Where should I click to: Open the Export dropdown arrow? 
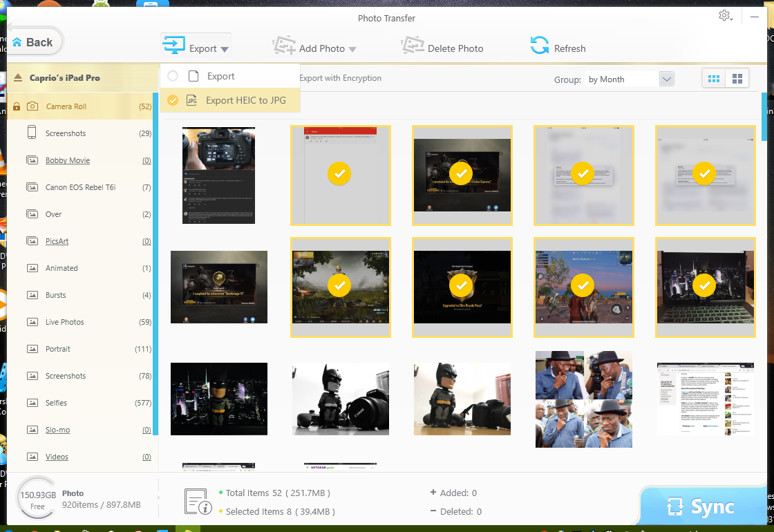[x=225, y=49]
